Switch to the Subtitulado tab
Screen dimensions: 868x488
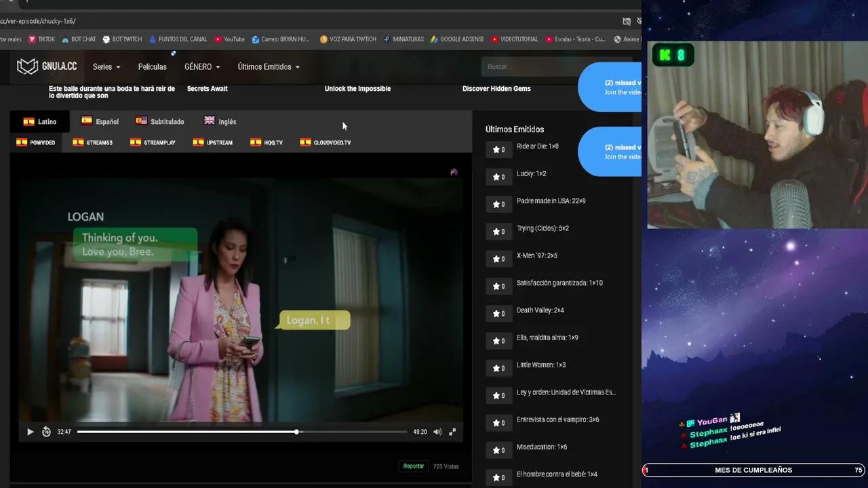160,122
